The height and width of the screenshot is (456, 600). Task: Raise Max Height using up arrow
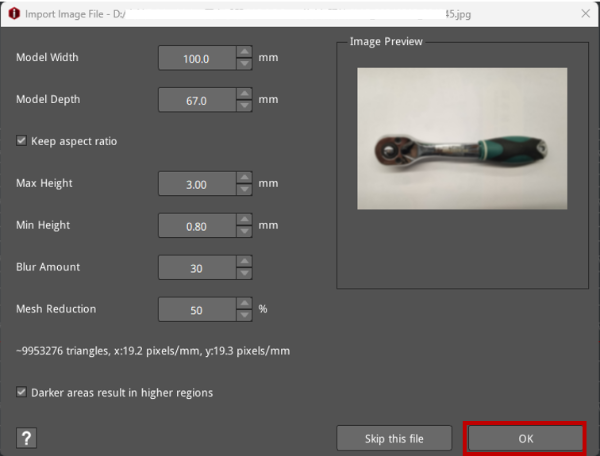[x=244, y=178]
